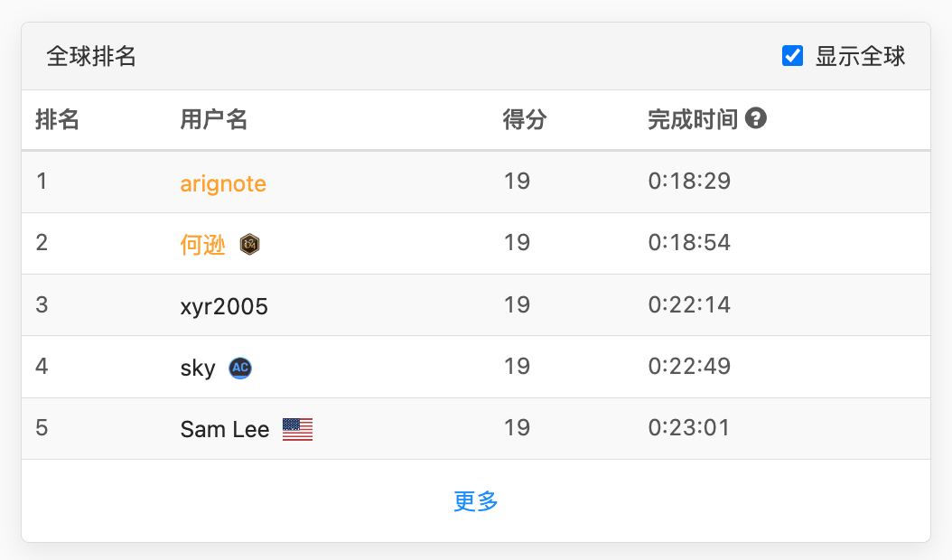
Task: Click the AC badge next to sky
Action: [238, 368]
